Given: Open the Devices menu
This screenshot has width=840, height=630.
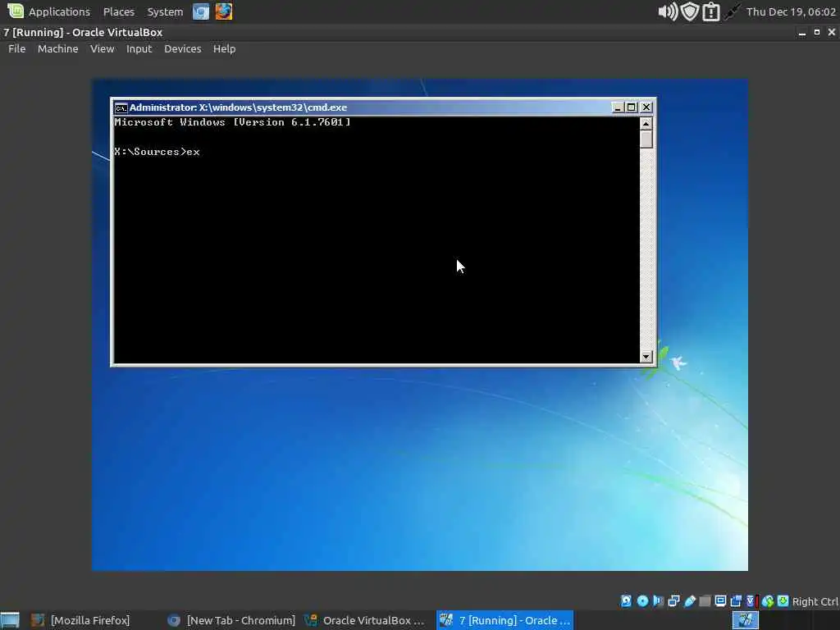Looking at the screenshot, I should click(x=182, y=48).
